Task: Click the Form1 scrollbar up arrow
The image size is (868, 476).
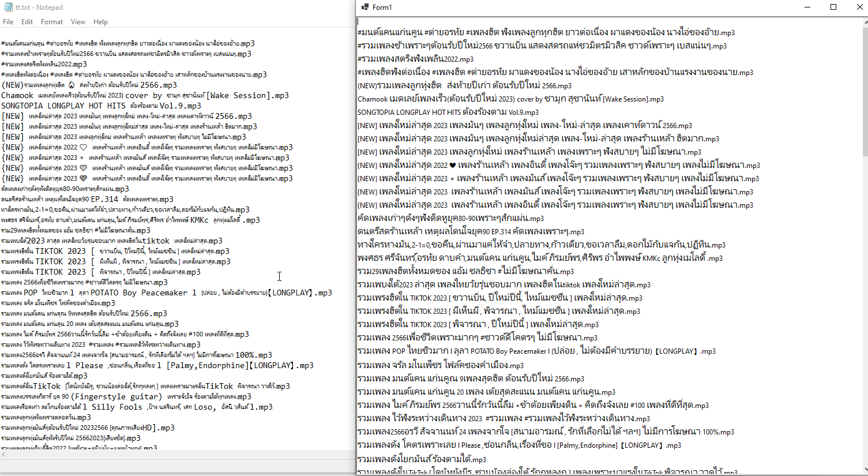Action: (865, 22)
